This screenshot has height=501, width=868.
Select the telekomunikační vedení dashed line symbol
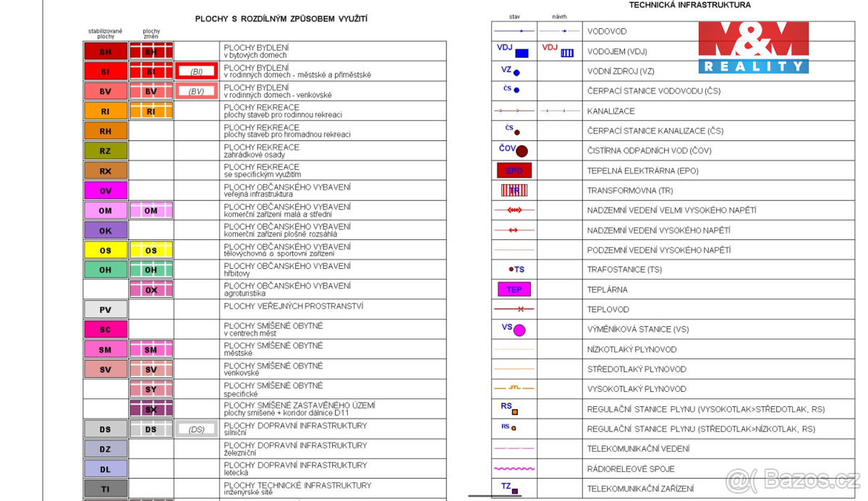[x=514, y=448]
